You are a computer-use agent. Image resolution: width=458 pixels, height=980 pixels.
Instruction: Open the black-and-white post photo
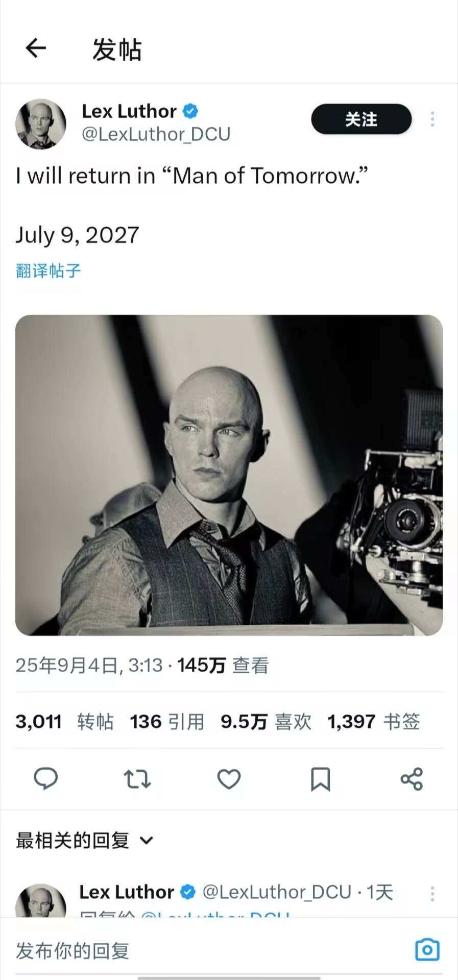click(229, 475)
